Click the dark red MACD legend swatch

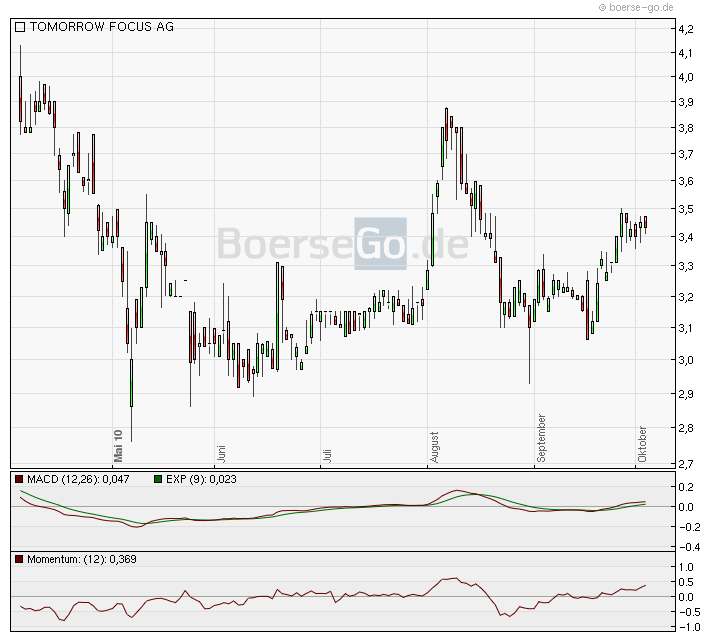[x=19, y=479]
